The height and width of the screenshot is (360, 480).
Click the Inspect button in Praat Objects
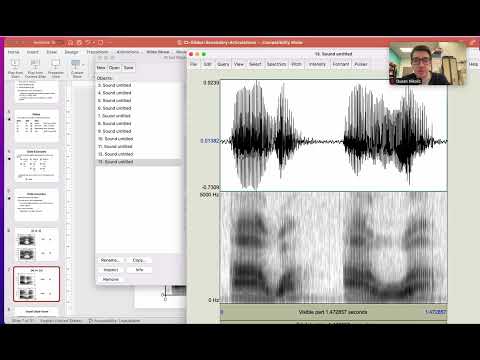111,270
